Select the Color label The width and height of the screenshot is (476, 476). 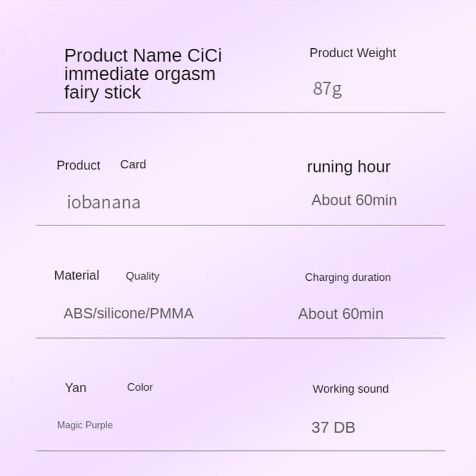point(140,387)
